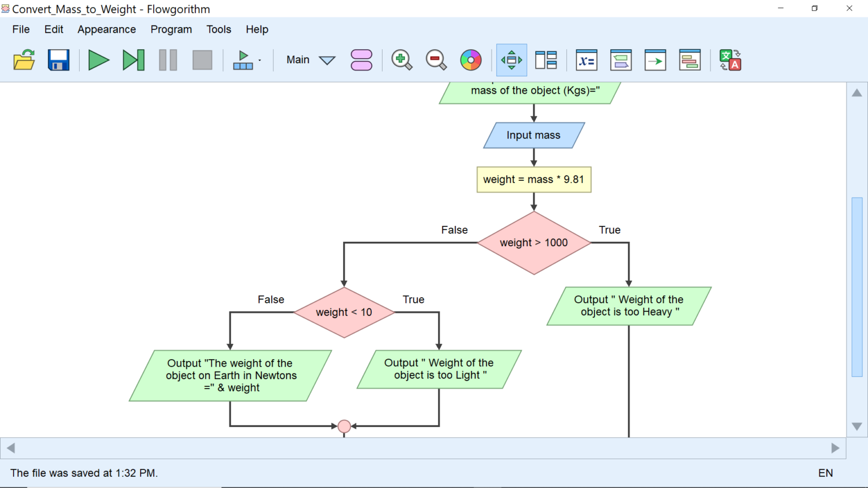This screenshot has height=488, width=868.
Task: Maximize the Flowgorithm window
Action: pos(814,8)
